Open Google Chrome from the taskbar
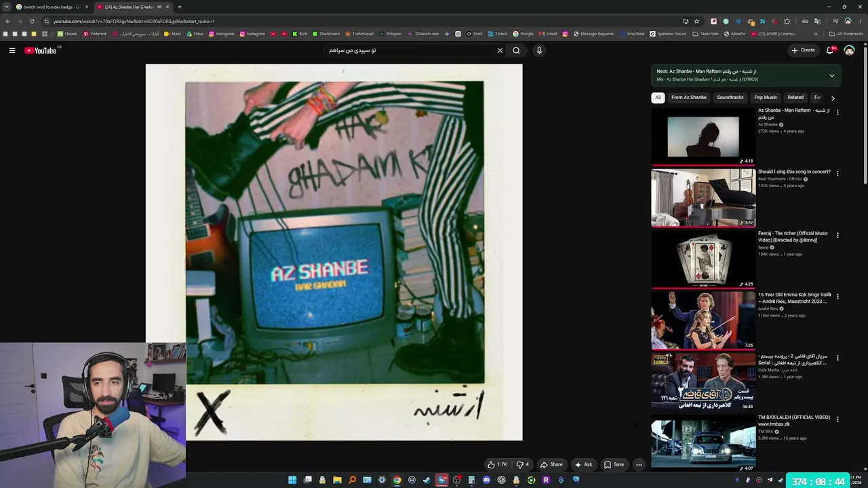 click(x=397, y=480)
